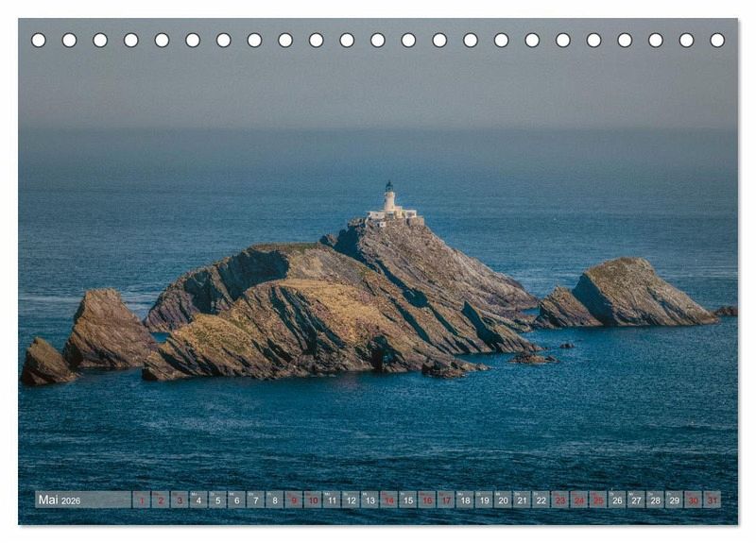The image size is (756, 543).
Task: Select day 18 in the calendar strip
Action: (x=465, y=500)
